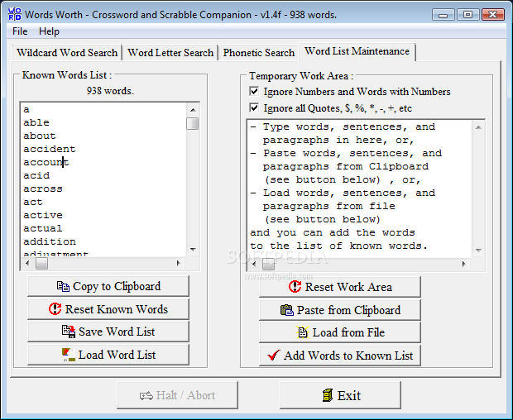Click the Copy to Clipboard button
The width and height of the screenshot is (513, 420).
[x=108, y=286]
